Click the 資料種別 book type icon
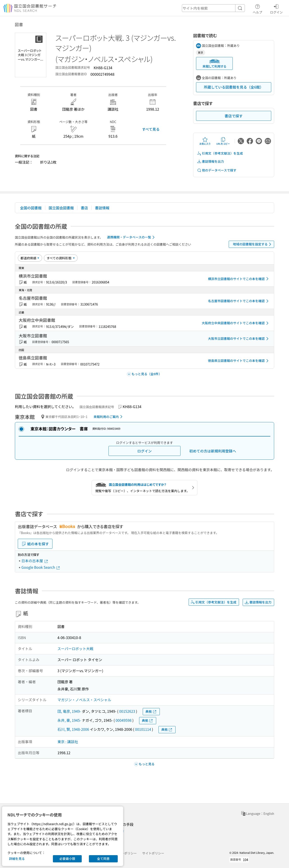Viewport: 289px width, 868px height. [34, 102]
